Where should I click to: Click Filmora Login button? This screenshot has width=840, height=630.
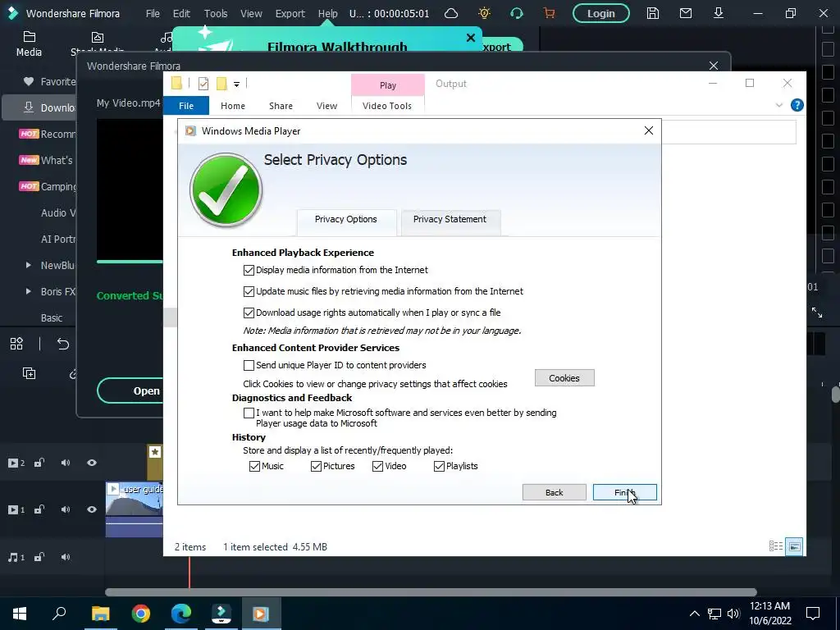coord(601,13)
